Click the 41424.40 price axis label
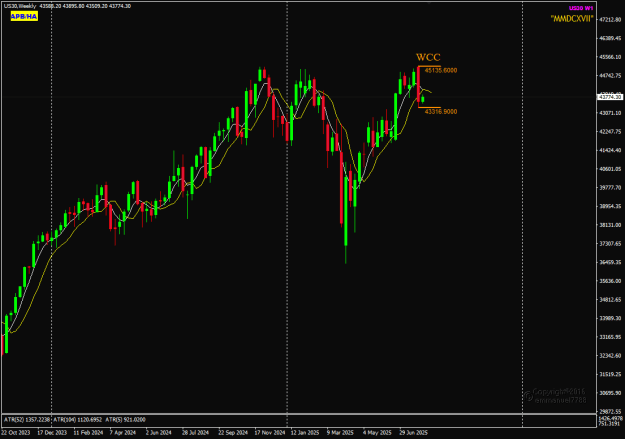Screen dimensions: 625x439 (610, 150)
